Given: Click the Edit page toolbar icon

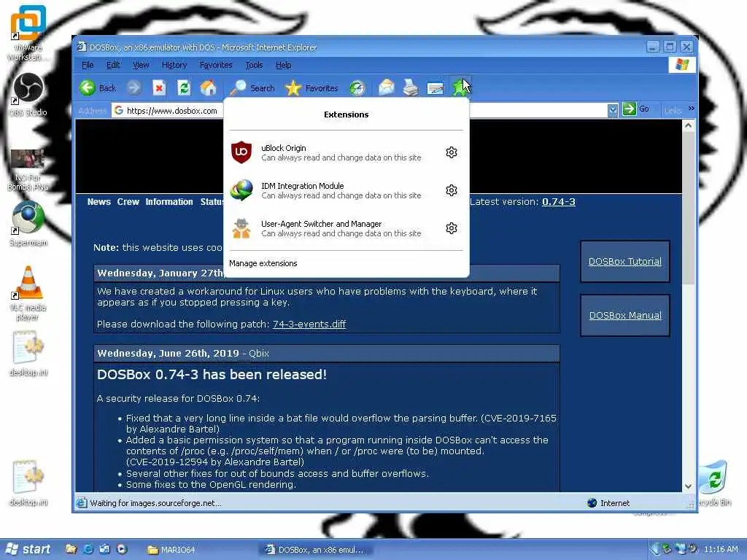Looking at the screenshot, I should 436,88.
